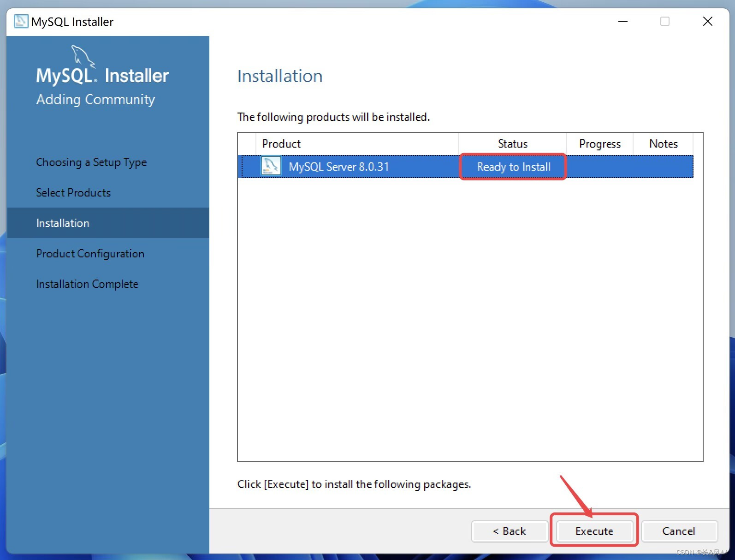Viewport: 735px width, 560px height.
Task: Click the Installation page heading
Action: [x=280, y=76]
